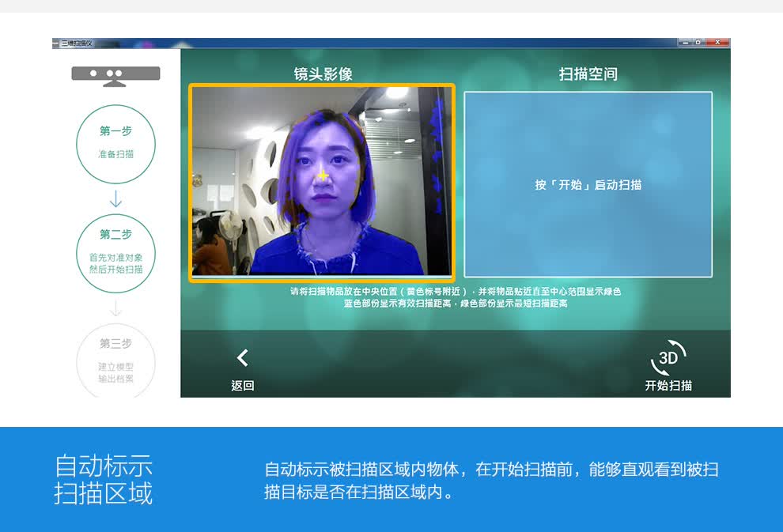Image resolution: width=783 pixels, height=532 pixels.
Task: Click the camera preview image
Action: (x=321, y=182)
